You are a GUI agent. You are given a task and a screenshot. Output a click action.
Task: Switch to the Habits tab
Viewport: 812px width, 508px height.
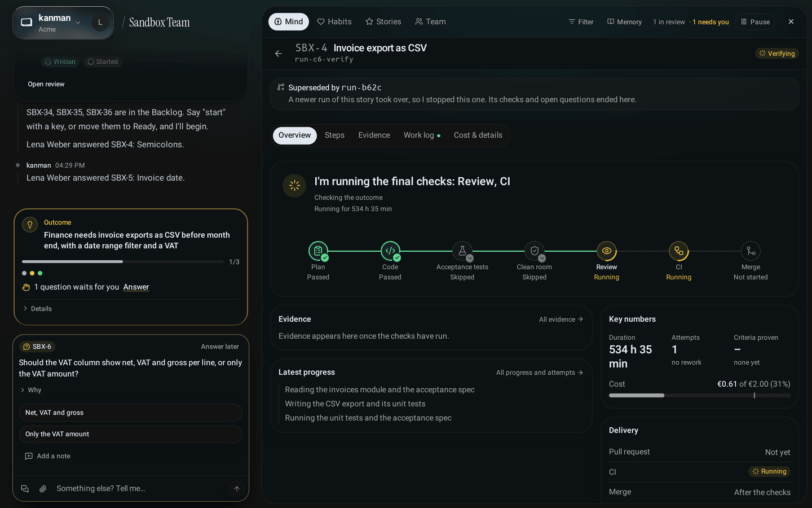tap(334, 21)
